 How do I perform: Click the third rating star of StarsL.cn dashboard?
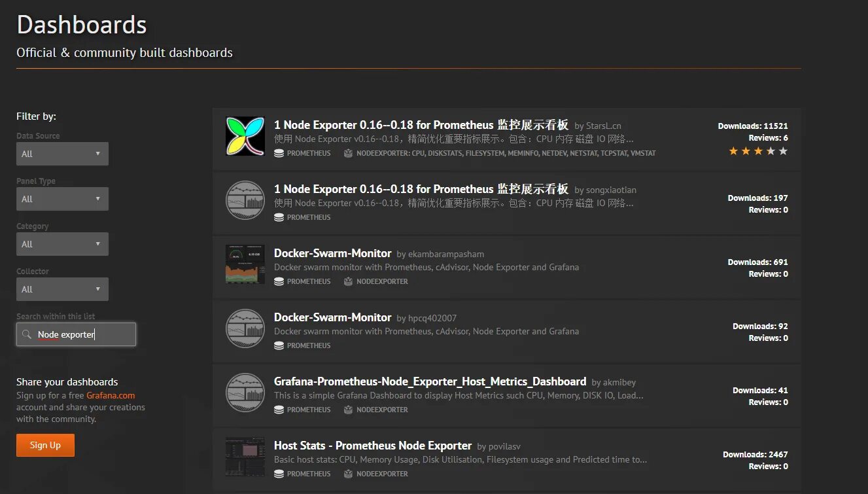(758, 151)
